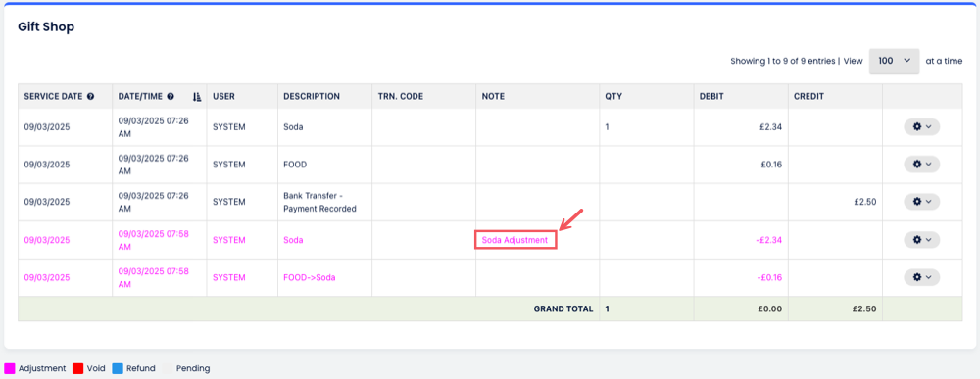The height and width of the screenshot is (379, 980).
Task: Click the red Void legend swatch
Action: [x=78, y=368]
